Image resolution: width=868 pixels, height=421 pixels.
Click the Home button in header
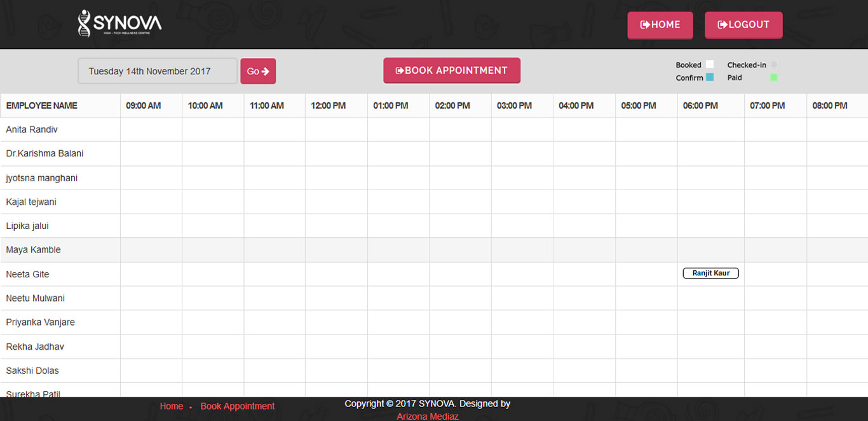pyautogui.click(x=660, y=25)
